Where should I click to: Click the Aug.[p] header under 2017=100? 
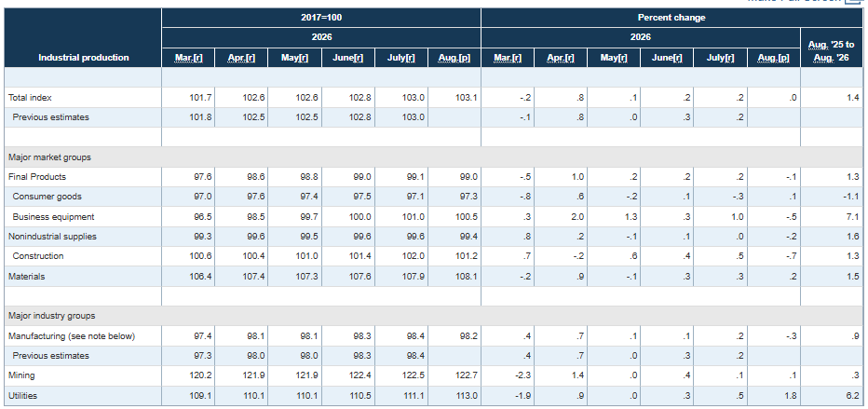(x=454, y=58)
